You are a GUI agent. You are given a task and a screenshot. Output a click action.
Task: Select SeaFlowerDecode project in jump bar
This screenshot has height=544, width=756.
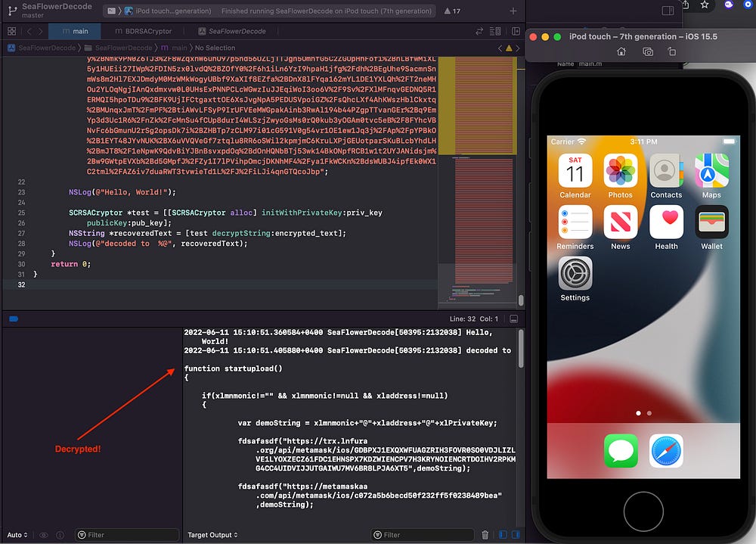pyautogui.click(x=42, y=48)
